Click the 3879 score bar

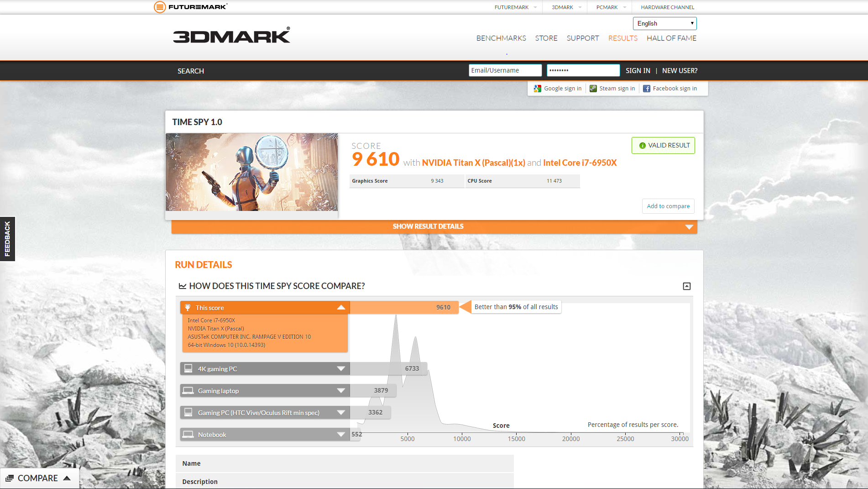[373, 390]
